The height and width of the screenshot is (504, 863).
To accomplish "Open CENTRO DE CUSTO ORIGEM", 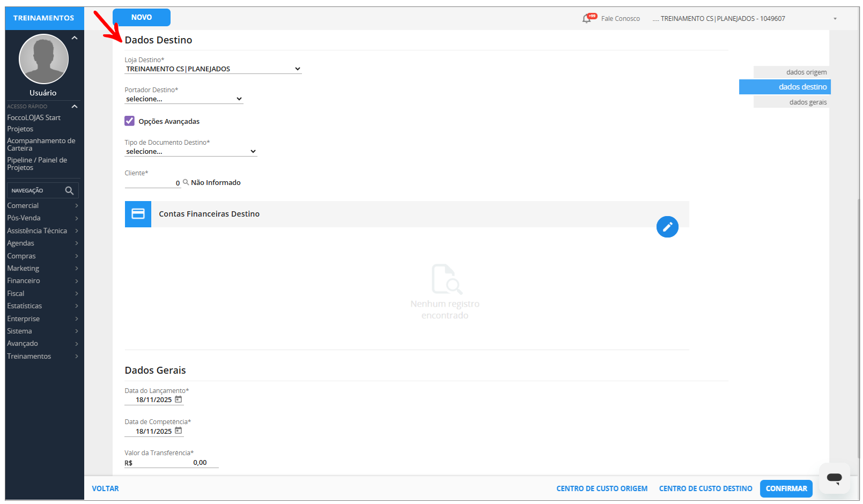I will [x=602, y=488].
